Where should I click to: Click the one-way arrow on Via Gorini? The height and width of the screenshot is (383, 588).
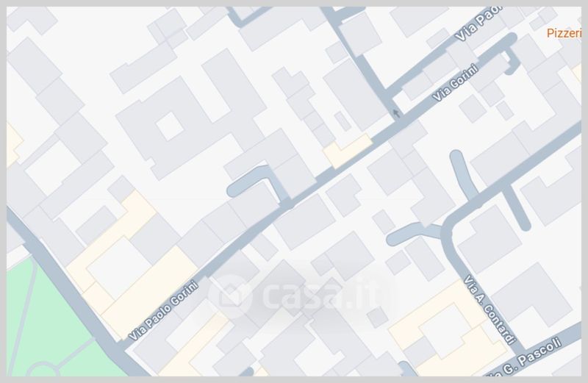396,112
